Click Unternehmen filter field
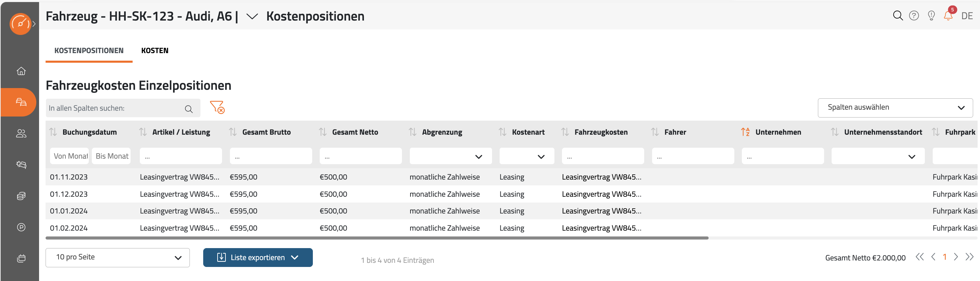The image size is (980, 281). point(783,156)
